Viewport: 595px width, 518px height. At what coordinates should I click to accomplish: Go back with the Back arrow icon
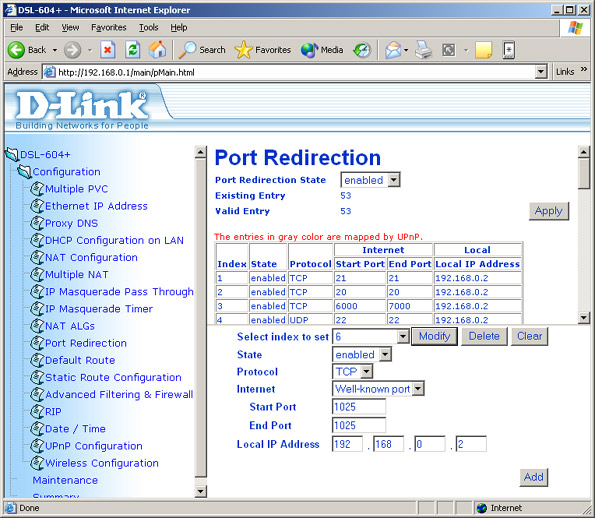pos(16,50)
